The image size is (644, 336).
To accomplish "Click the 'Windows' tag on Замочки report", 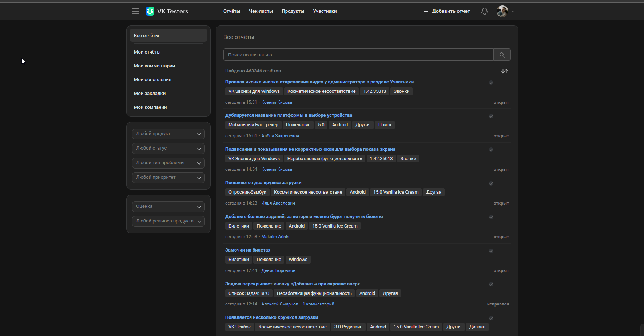I will click(x=298, y=260).
